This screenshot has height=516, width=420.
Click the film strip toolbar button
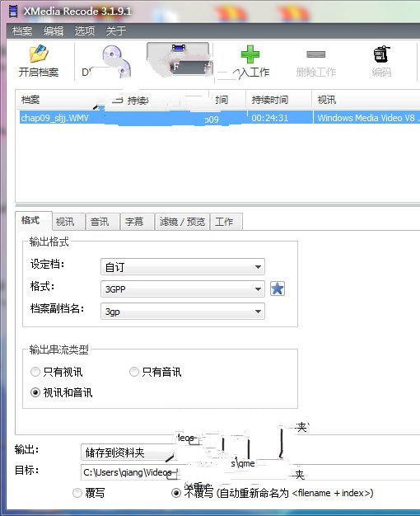178,59
